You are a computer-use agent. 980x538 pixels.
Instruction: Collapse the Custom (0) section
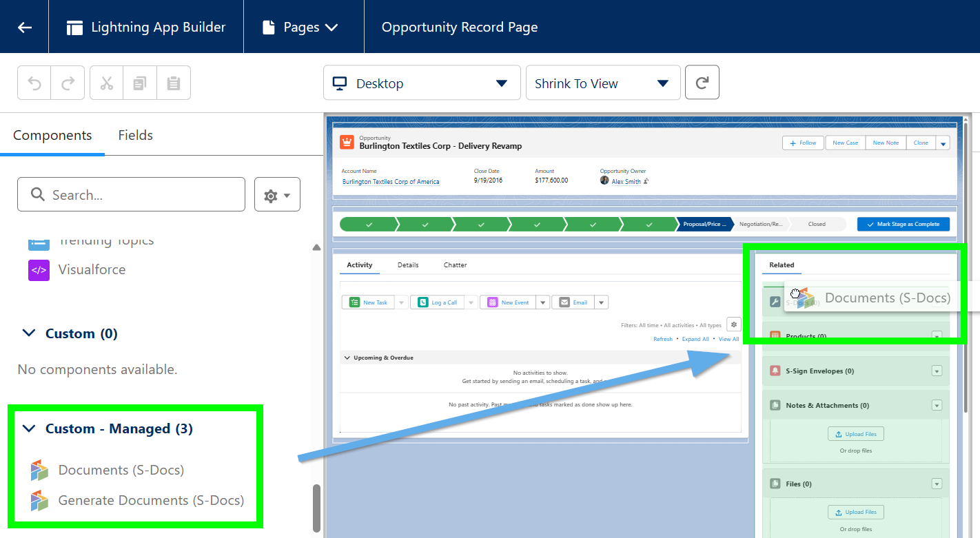(29, 333)
